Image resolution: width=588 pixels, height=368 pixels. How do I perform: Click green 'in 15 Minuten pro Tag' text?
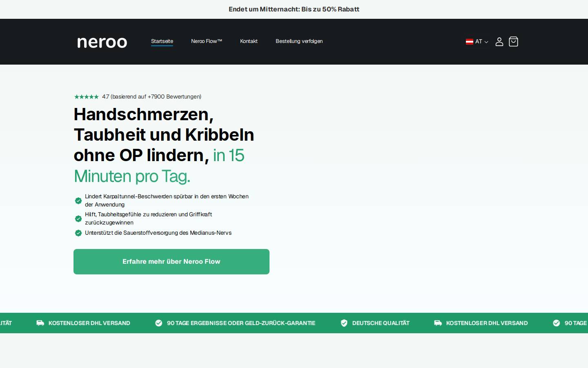(x=159, y=166)
